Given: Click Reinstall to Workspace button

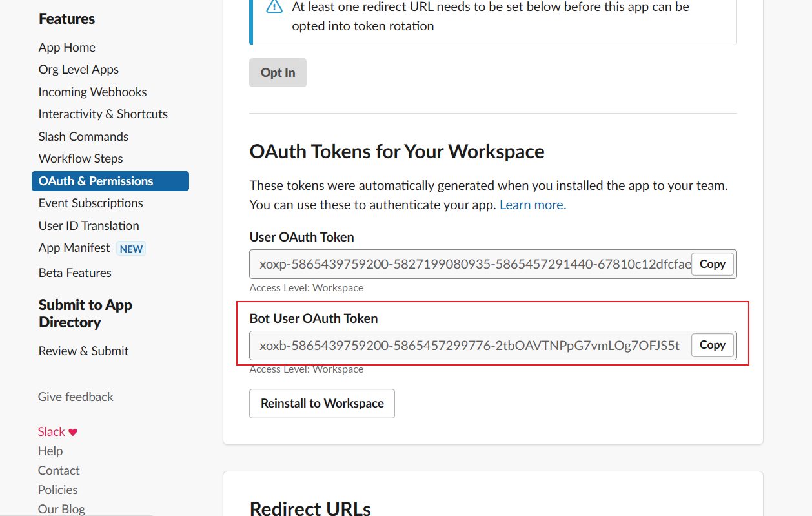Looking at the screenshot, I should tap(322, 404).
